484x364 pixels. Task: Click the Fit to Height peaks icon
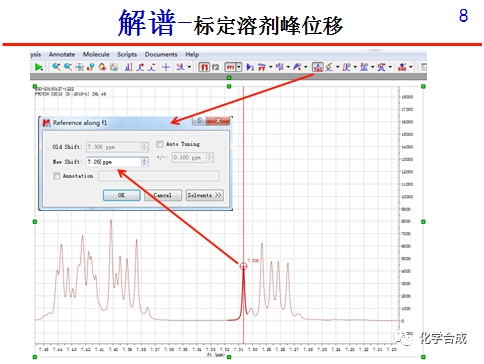click(129, 67)
